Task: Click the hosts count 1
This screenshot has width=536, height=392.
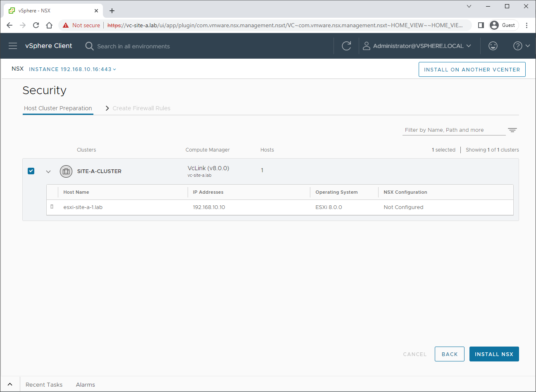Action: pyautogui.click(x=262, y=170)
